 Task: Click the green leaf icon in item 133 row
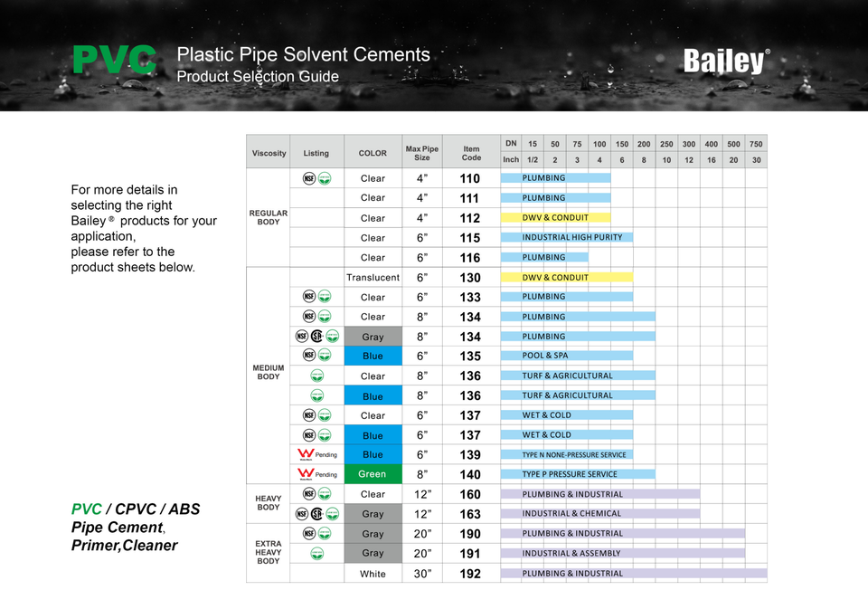[325, 297]
